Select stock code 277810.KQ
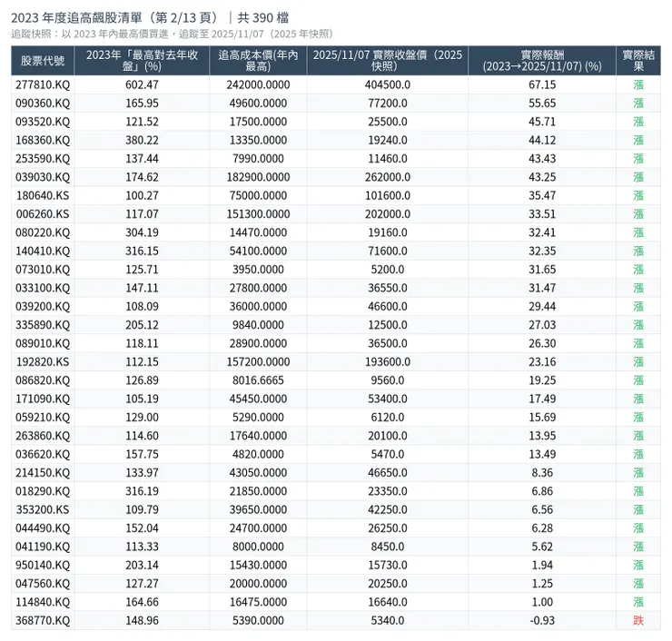Screen dimensions: 672x641 click(43, 84)
